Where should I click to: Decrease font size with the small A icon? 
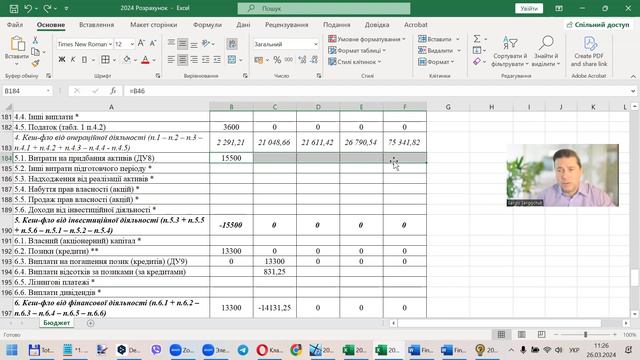(x=153, y=43)
